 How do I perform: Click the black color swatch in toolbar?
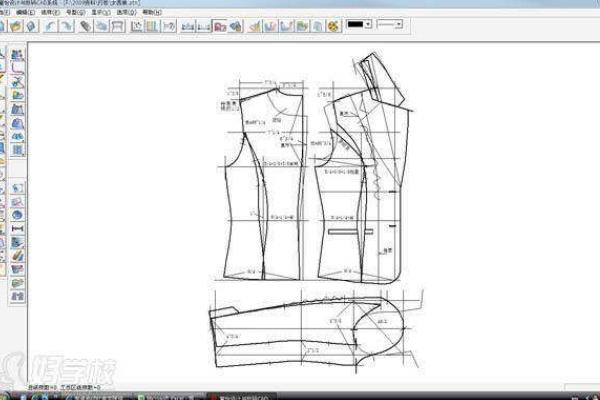click(357, 23)
